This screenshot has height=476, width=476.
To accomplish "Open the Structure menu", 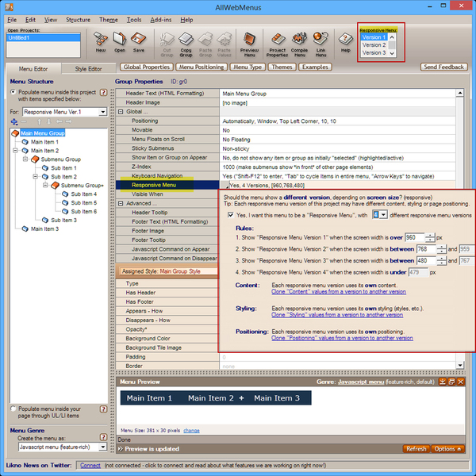I will (78, 20).
